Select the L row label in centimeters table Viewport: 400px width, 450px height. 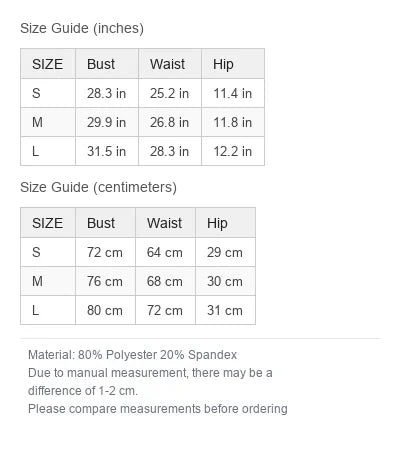[x=48, y=310]
